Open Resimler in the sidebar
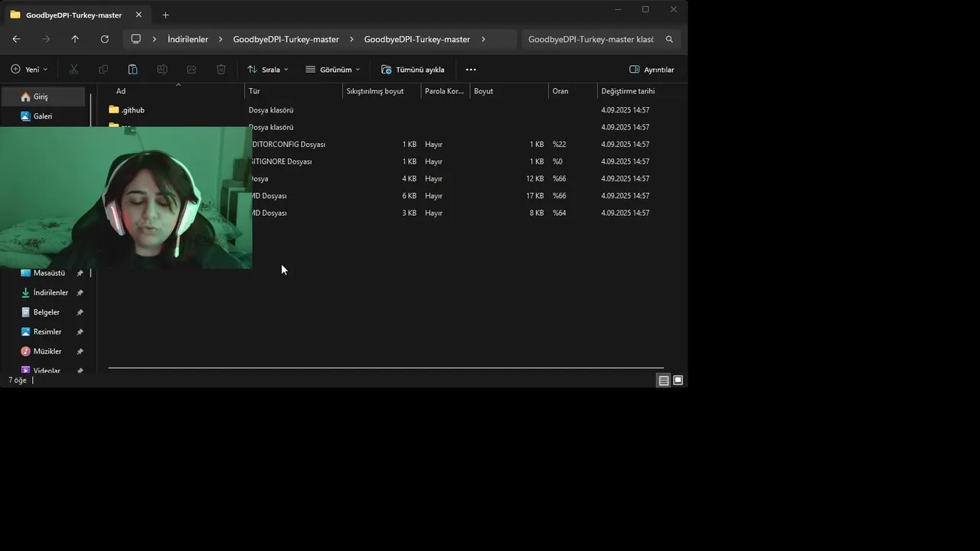The image size is (980, 551). (47, 332)
